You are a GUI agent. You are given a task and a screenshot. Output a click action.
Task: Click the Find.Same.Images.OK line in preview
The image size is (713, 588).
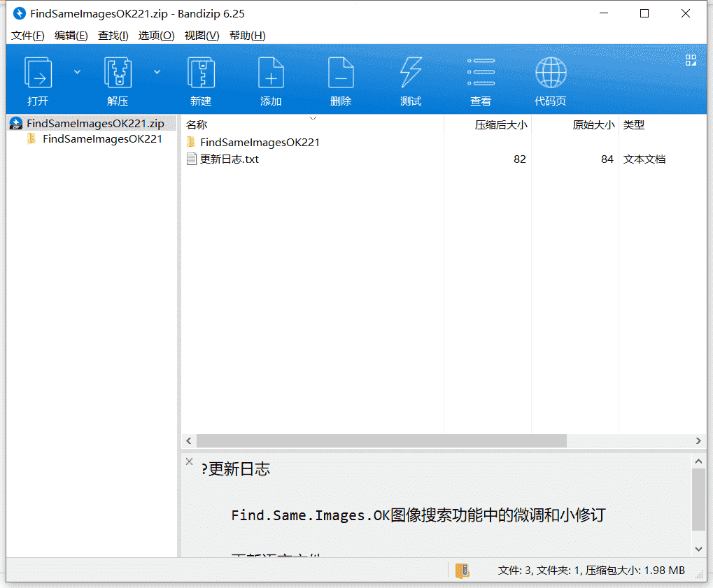[x=418, y=515]
